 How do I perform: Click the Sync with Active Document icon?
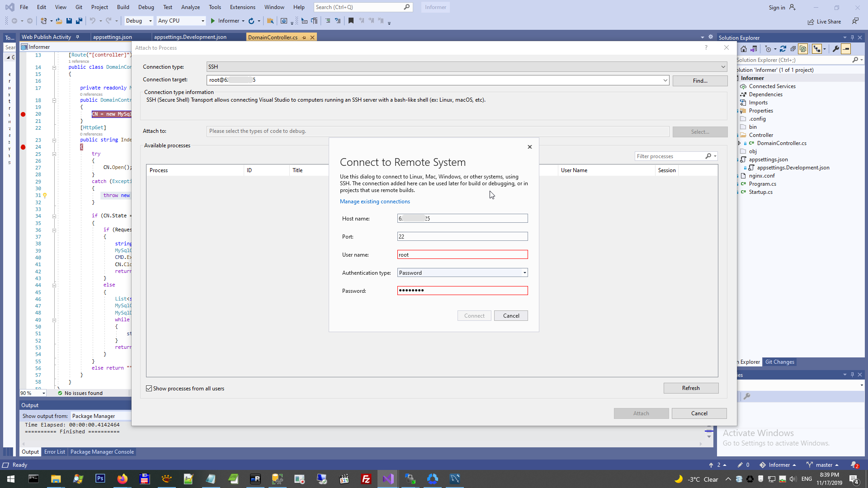click(783, 49)
